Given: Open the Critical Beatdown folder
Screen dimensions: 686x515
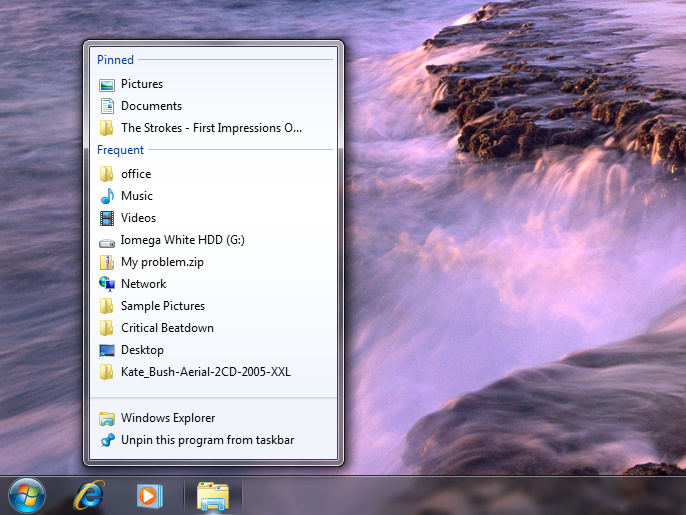Looking at the screenshot, I should [167, 328].
